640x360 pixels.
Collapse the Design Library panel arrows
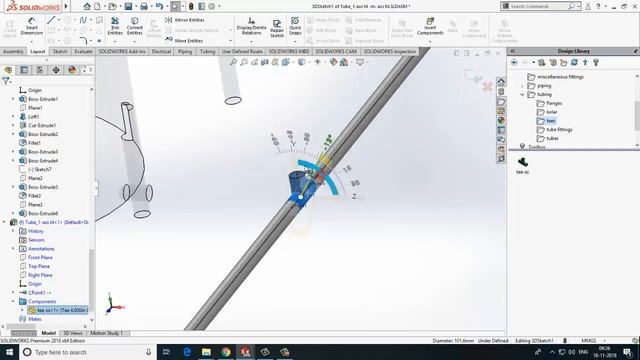click(x=513, y=51)
